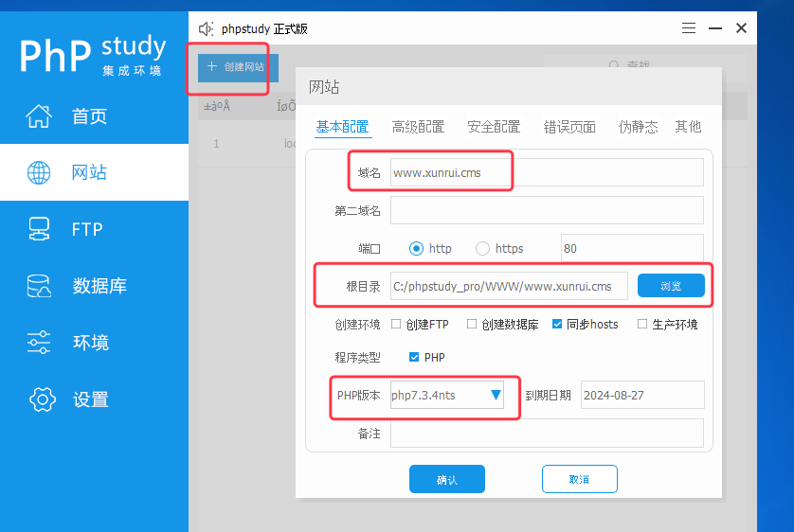Screen dimensions: 794x532
Task: Enable the 创建数据库 checkbox
Action: click(x=472, y=324)
